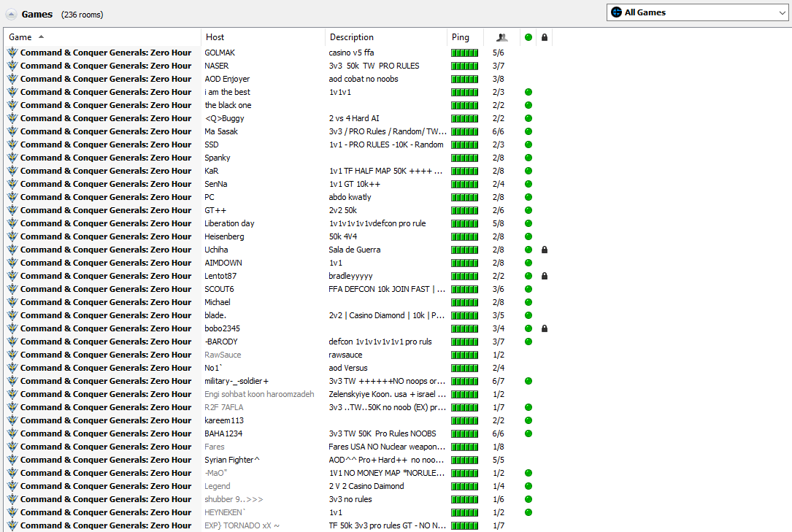Viewport: 792px width, 532px height.
Task: Click the ping bar in Fares's row
Action: [x=465, y=447]
